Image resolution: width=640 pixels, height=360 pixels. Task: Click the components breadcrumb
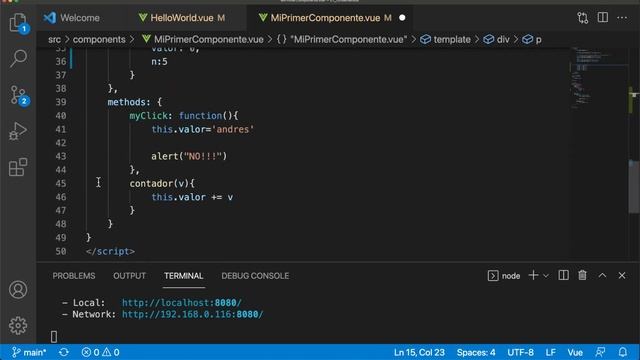pos(99,40)
